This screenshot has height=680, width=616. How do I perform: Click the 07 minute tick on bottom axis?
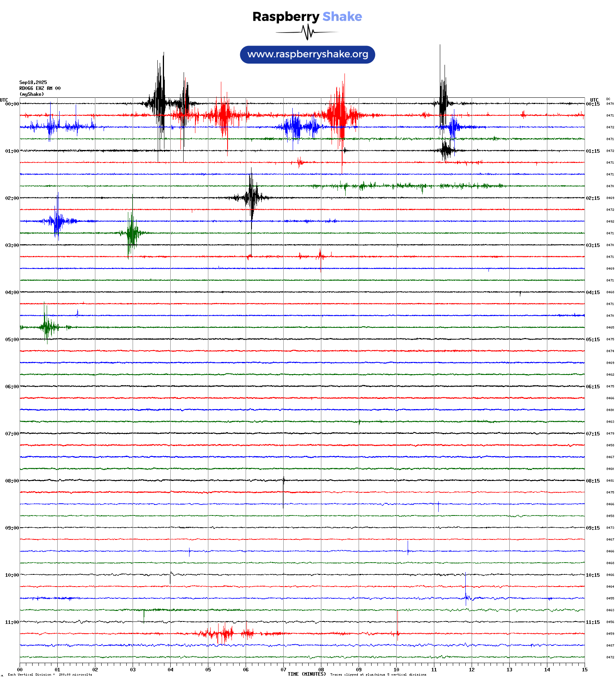283,670
